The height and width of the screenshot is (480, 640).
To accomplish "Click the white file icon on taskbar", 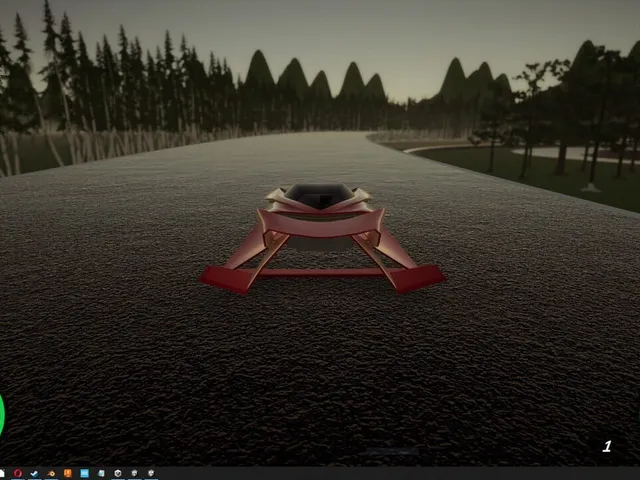I will (x=2, y=473).
